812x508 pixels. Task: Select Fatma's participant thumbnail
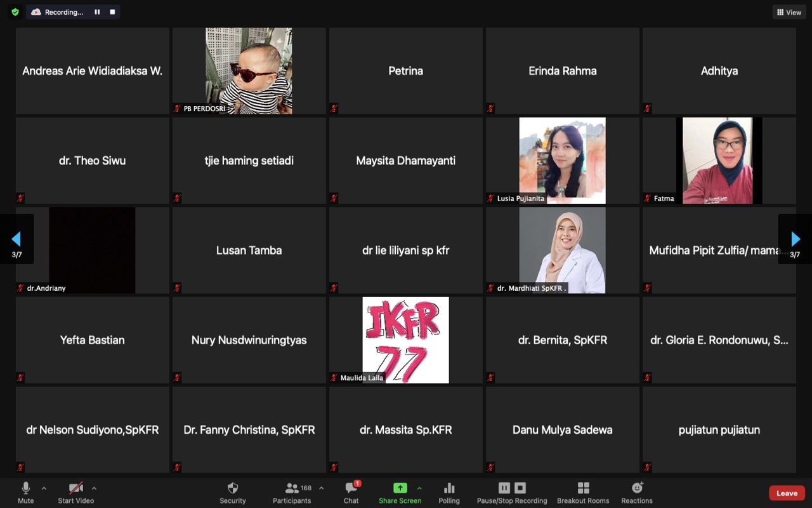point(719,161)
